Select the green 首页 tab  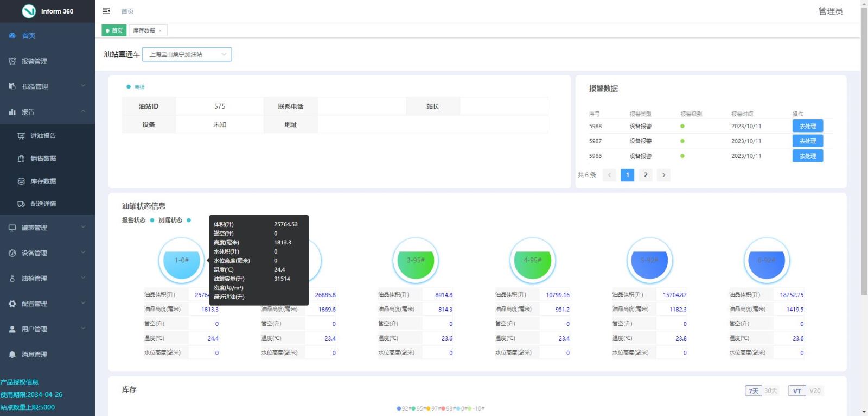click(114, 31)
